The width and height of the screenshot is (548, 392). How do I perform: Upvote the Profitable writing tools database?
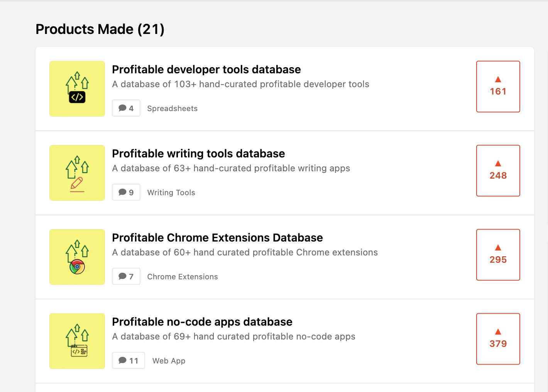[498, 171]
